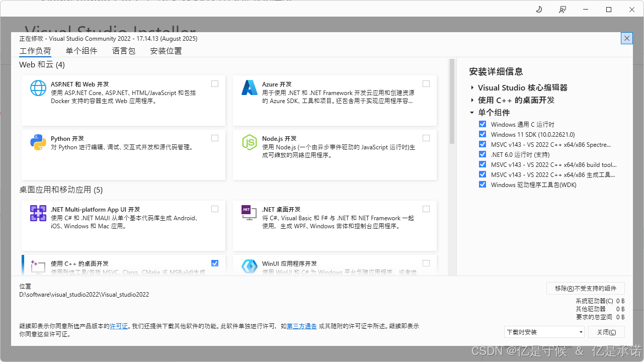
Task: Uncheck Windows 驱动程序工具包(WDK) component
Action: (x=482, y=185)
